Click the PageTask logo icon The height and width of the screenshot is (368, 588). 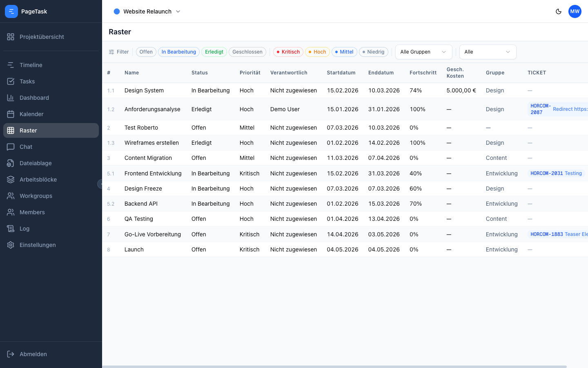(x=11, y=11)
